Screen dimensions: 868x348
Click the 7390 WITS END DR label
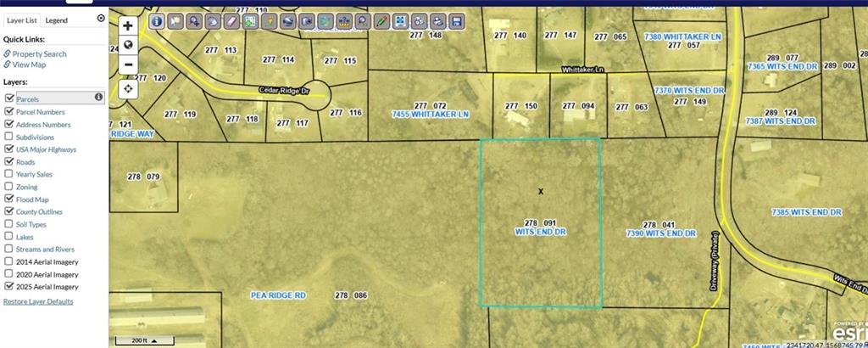pos(661,233)
